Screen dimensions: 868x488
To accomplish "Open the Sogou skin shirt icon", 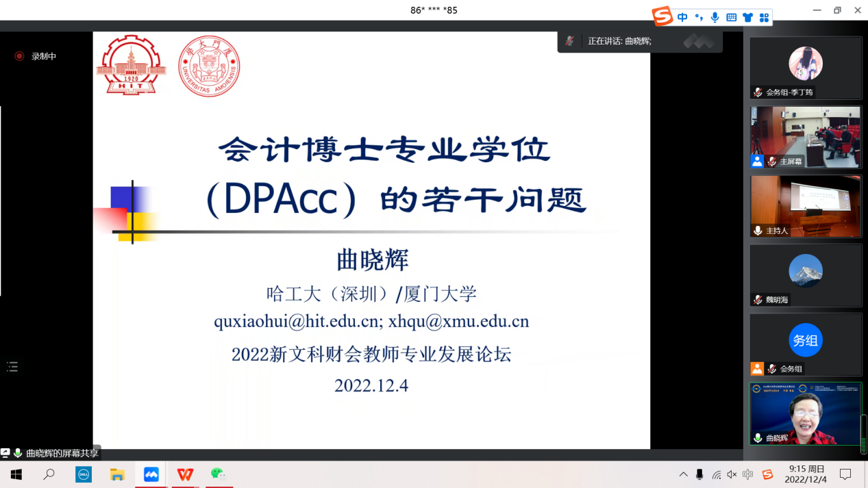I will coord(747,18).
